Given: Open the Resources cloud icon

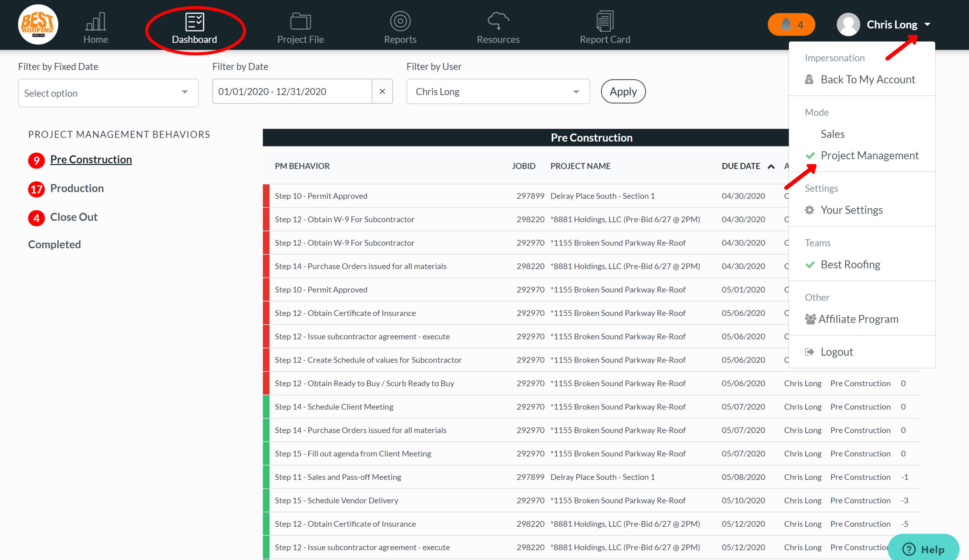Looking at the screenshot, I should 498,21.
